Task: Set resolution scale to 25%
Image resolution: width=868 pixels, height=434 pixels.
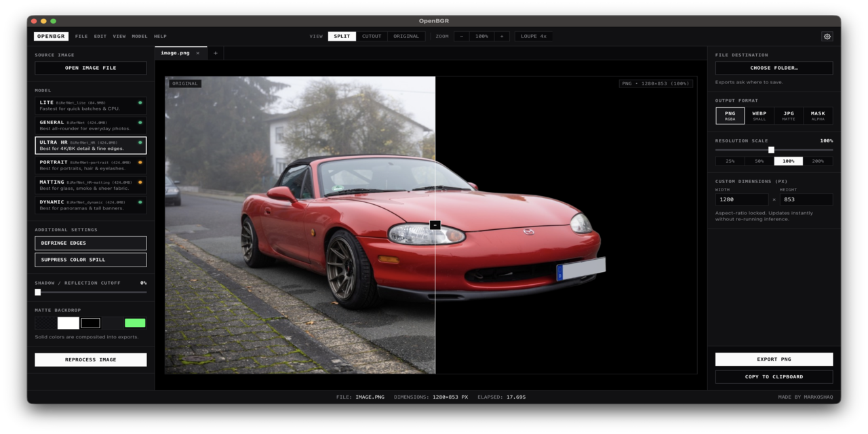Action: pyautogui.click(x=730, y=161)
